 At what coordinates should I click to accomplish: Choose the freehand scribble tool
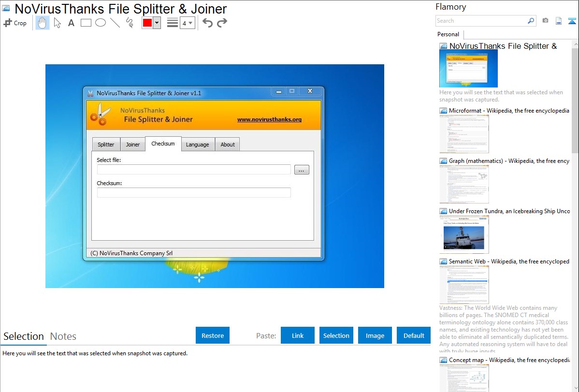130,23
